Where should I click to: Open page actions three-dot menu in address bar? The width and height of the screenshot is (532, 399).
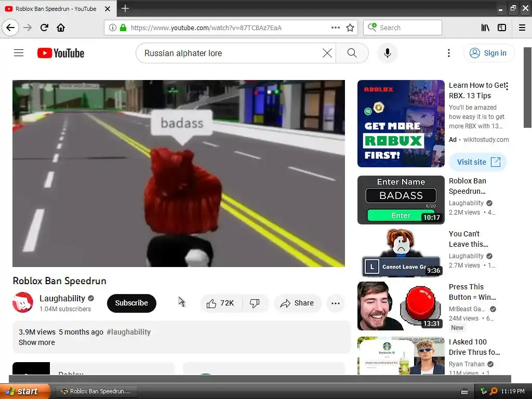tap(335, 28)
